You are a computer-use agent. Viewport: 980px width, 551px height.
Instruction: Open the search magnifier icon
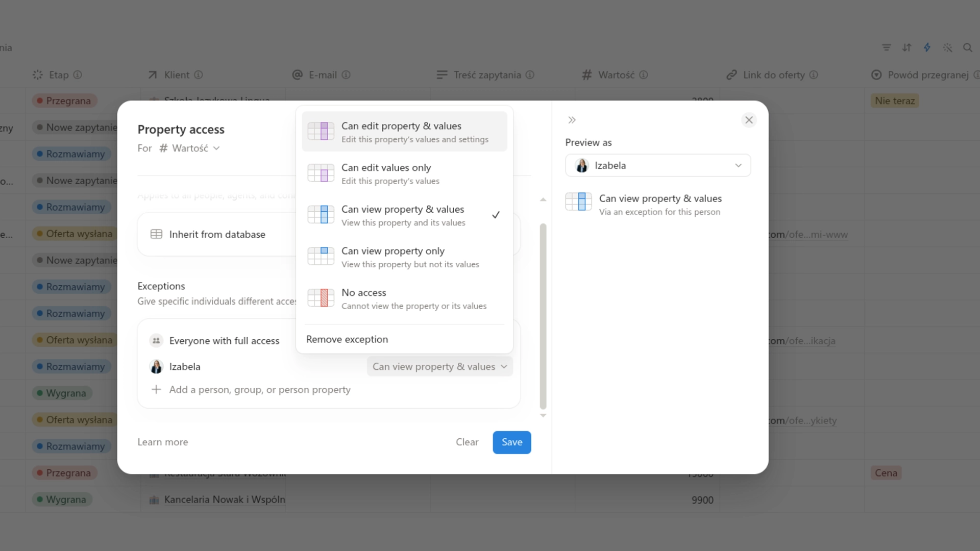[x=967, y=47]
